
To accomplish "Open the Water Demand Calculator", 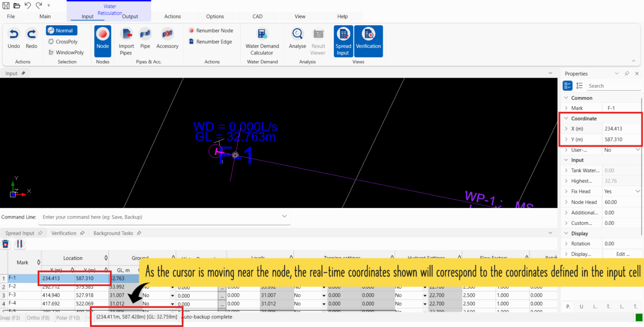I will pyautogui.click(x=262, y=41).
